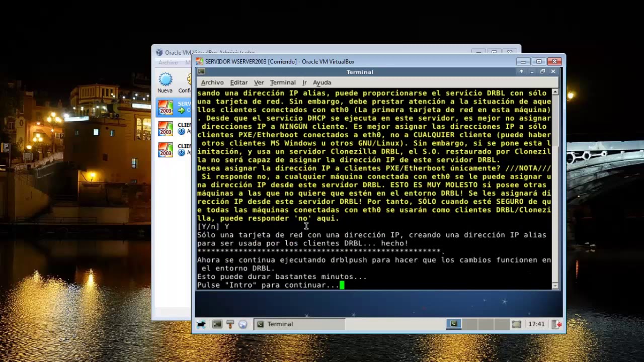Select the running SERV machine 2003 icon
644x362 pixels.
[166, 108]
